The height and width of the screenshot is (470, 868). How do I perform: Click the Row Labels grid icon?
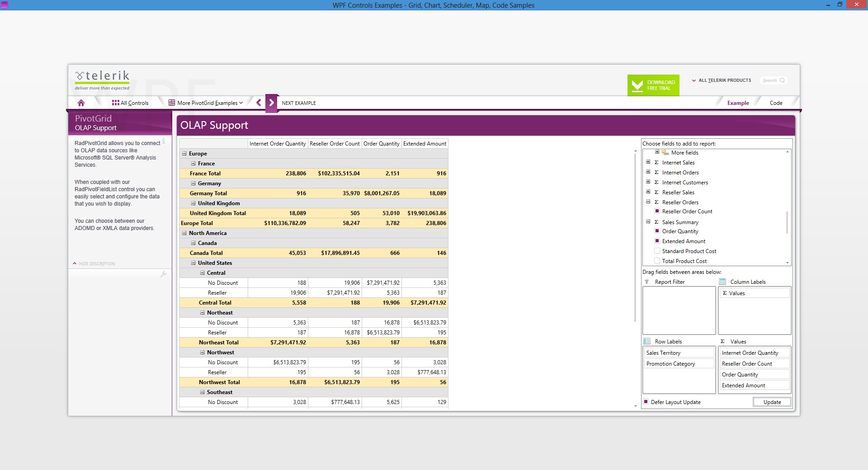click(x=647, y=341)
